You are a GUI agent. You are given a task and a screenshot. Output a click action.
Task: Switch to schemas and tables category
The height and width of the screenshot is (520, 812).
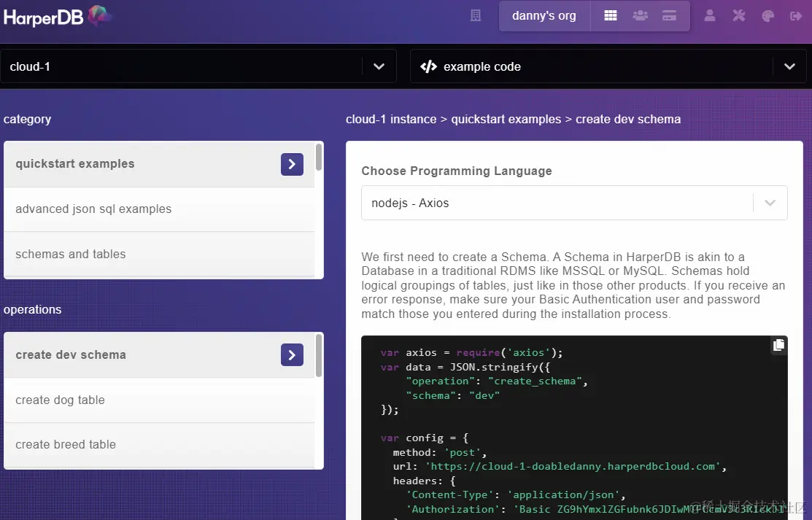click(70, 254)
